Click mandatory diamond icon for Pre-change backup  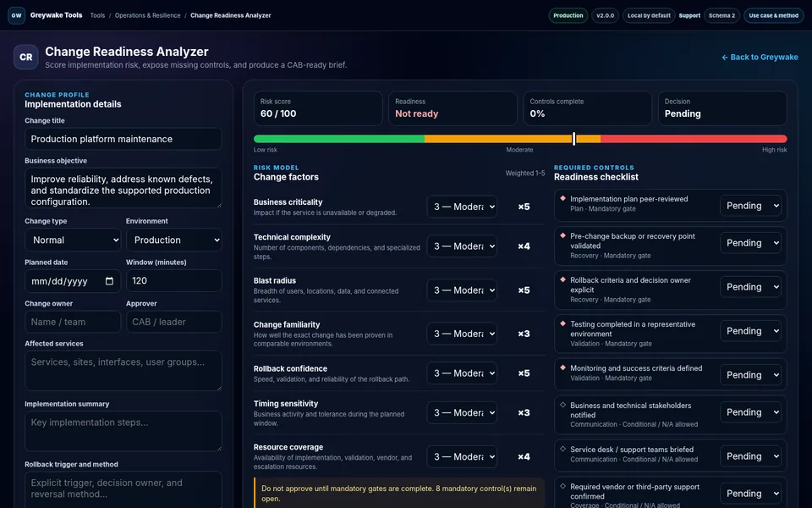point(563,235)
